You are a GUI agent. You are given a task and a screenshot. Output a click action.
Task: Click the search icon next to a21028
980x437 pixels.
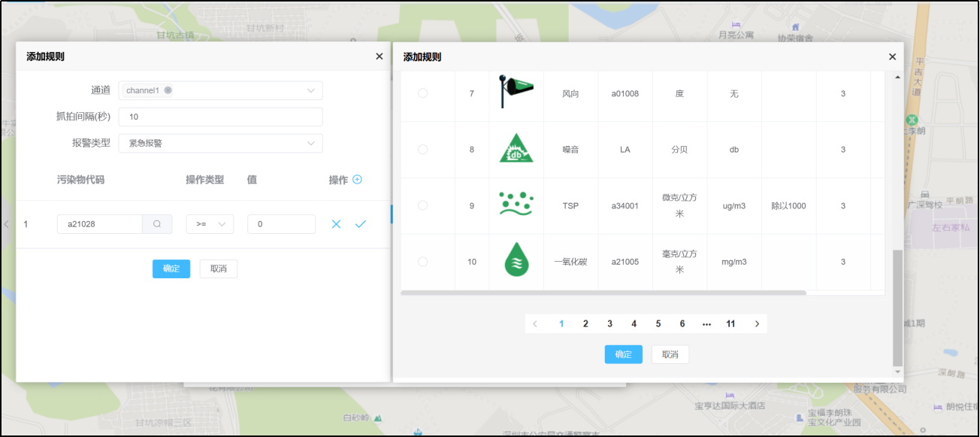pyautogui.click(x=157, y=224)
